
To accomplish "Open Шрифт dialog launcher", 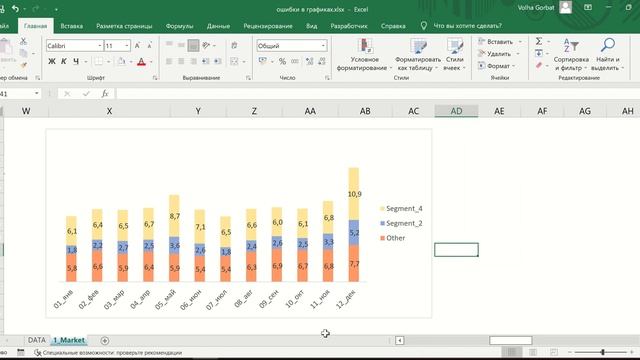I will click(x=155, y=78).
